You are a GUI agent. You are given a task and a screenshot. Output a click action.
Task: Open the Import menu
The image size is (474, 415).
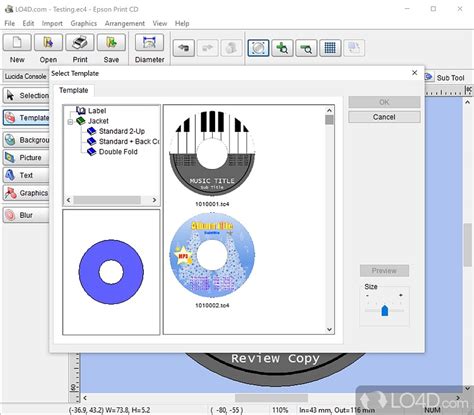click(52, 23)
